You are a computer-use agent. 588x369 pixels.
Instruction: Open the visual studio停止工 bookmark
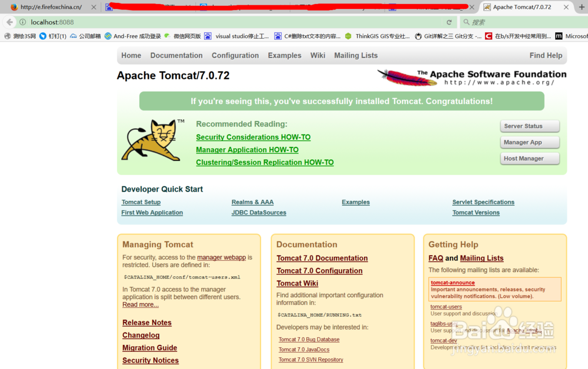(236, 36)
